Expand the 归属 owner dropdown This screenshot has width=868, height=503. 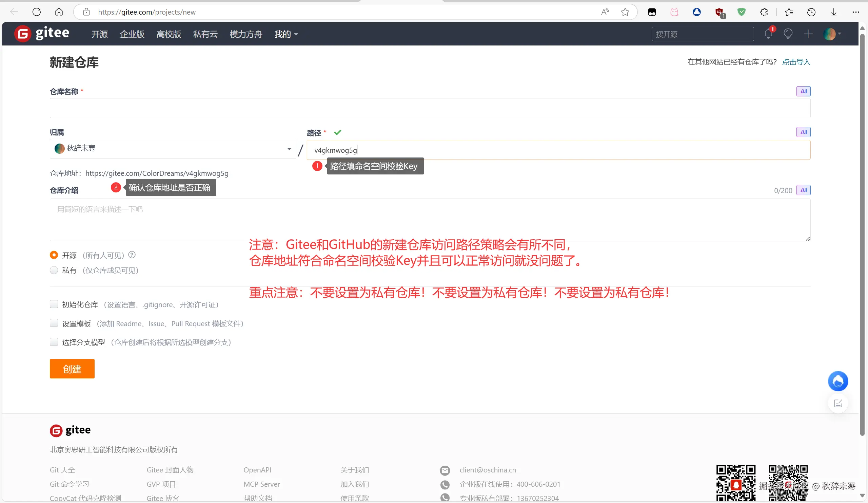coord(173,149)
